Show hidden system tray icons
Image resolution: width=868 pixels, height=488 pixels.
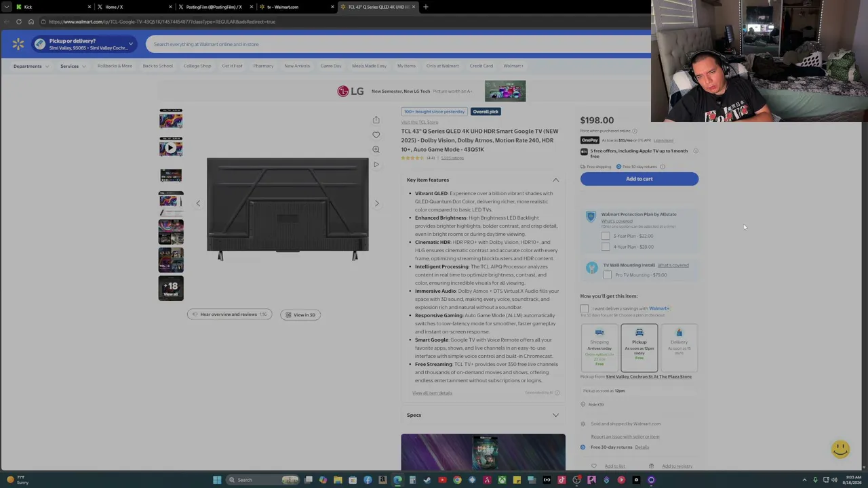pos(805,480)
